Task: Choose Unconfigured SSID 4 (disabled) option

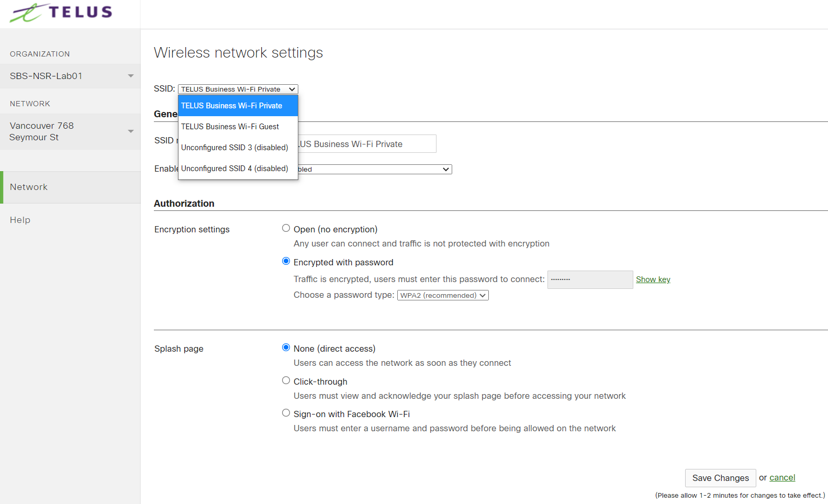Action: click(238, 169)
